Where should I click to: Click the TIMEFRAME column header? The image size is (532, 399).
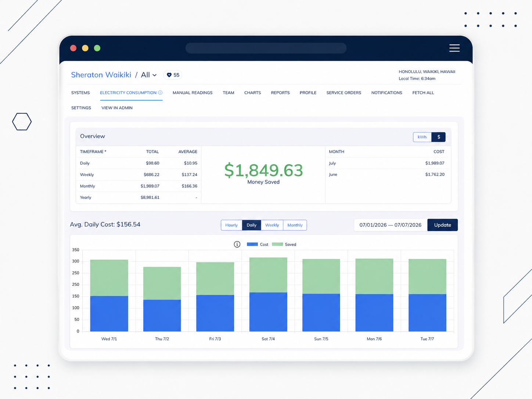93,152
